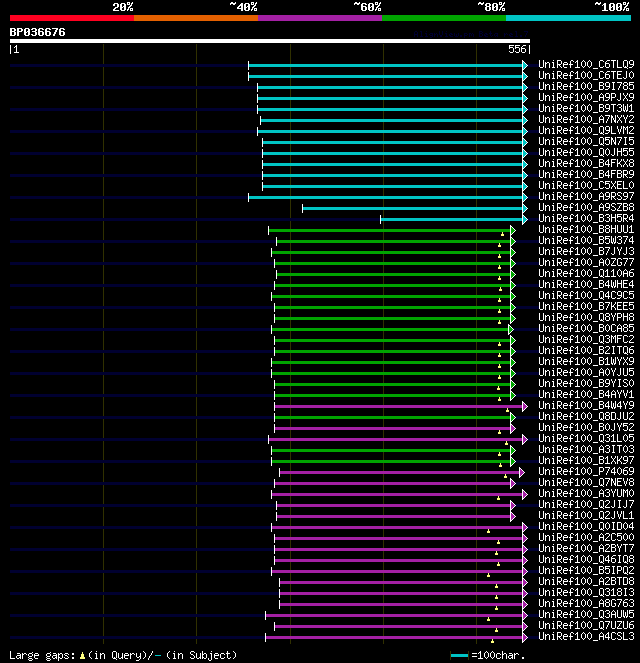This screenshot has height=663, width=640.
Task: Click the purple alignment bar for UniRef100_Q3AUW5
Action: pyautogui.click(x=394, y=615)
